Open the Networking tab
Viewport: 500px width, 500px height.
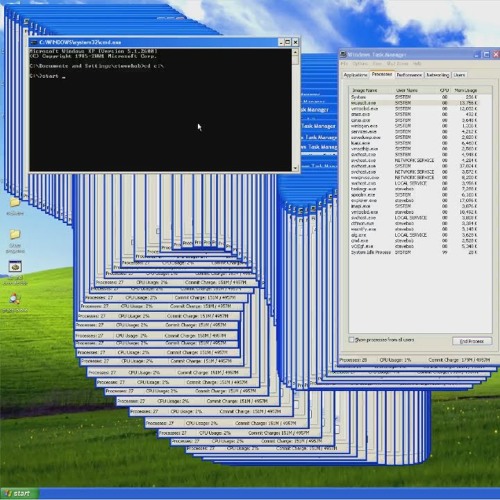[438, 75]
